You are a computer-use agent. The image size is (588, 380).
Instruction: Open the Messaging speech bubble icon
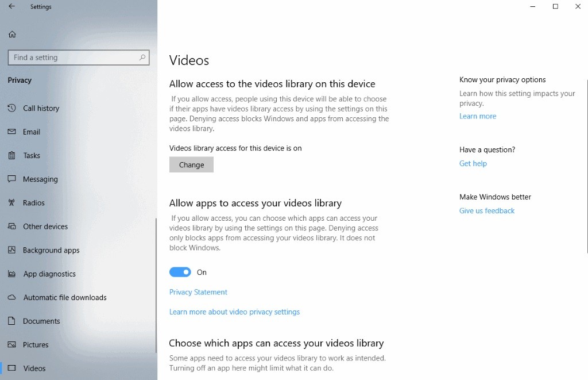[x=11, y=179]
